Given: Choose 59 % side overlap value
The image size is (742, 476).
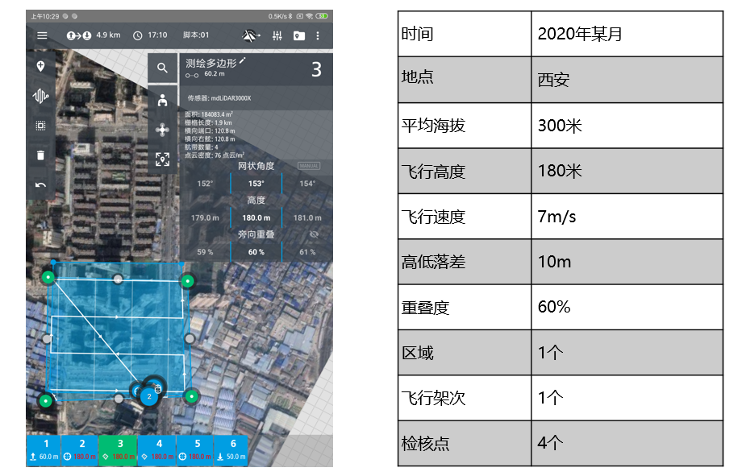Looking at the screenshot, I should [204, 251].
